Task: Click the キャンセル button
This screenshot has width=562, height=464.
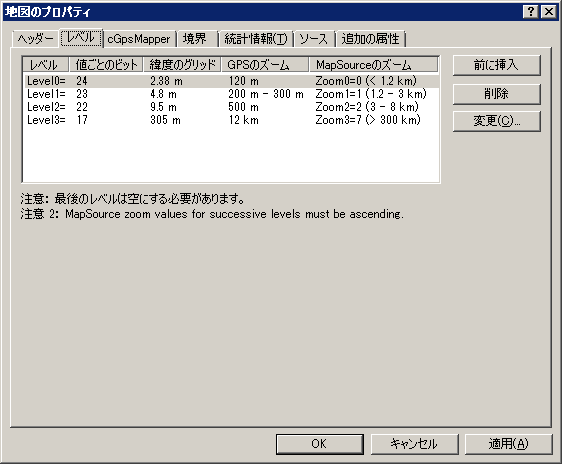Action: coord(414,444)
